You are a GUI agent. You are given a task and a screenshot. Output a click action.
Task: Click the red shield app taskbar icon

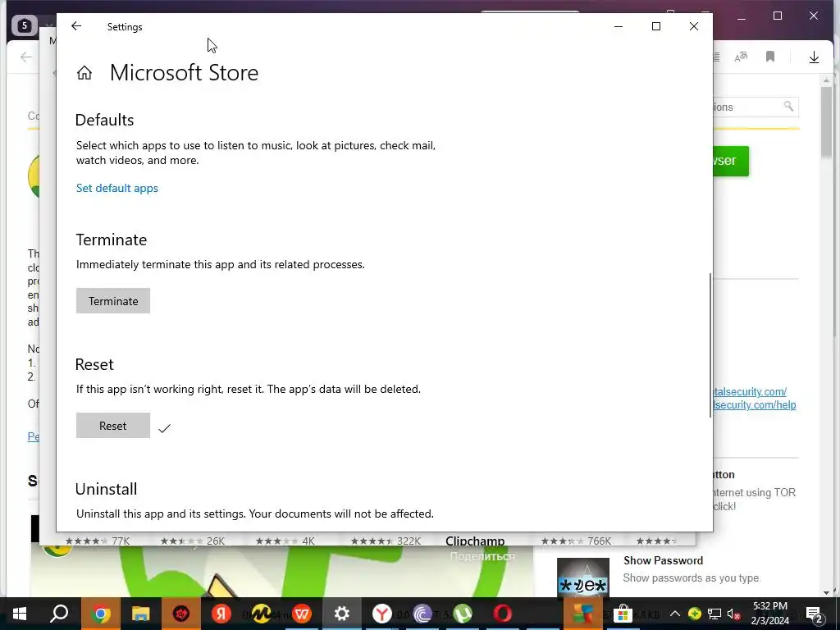tap(181, 614)
